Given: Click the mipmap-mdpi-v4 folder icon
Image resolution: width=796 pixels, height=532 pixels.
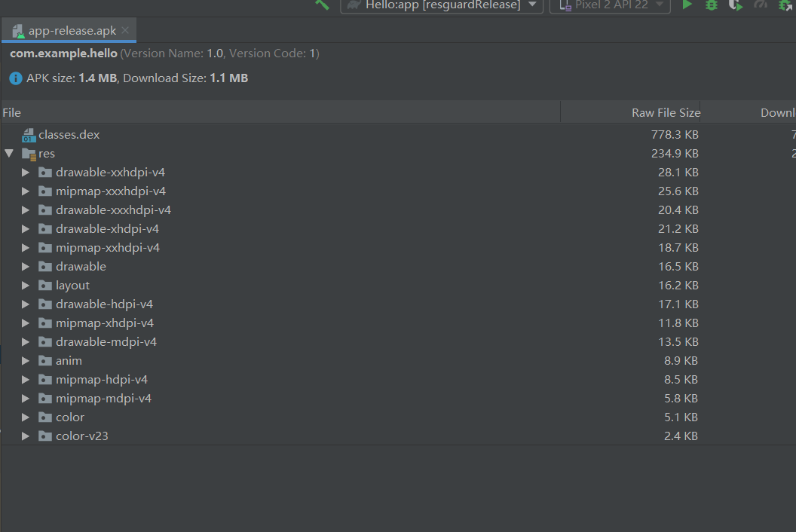Looking at the screenshot, I should coord(45,398).
